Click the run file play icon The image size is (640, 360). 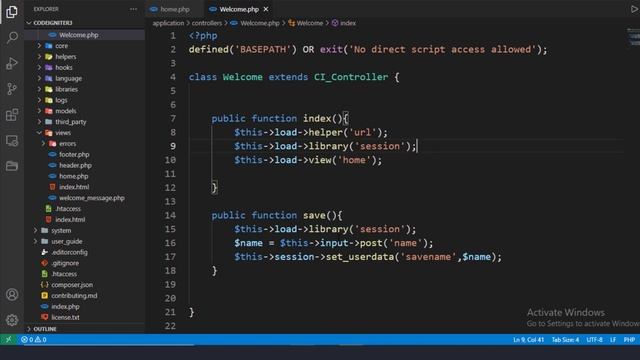click(x=635, y=9)
